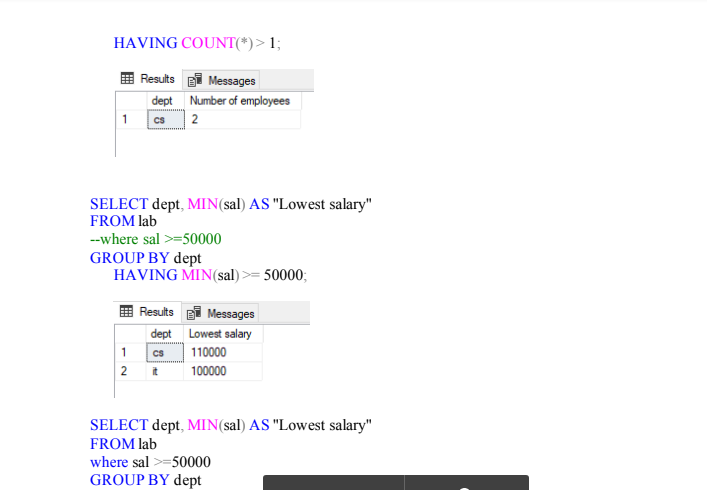Select the 'cs' cell next to 110000

165,353
